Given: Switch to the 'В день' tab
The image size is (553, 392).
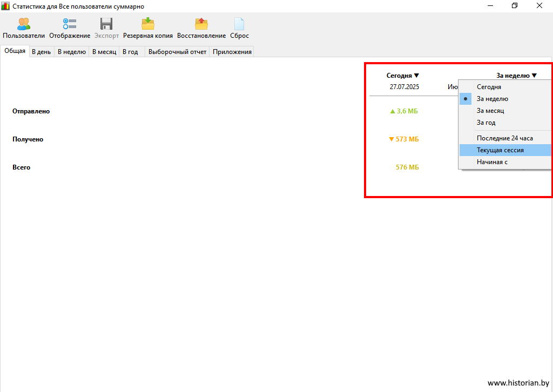Looking at the screenshot, I should click(42, 52).
